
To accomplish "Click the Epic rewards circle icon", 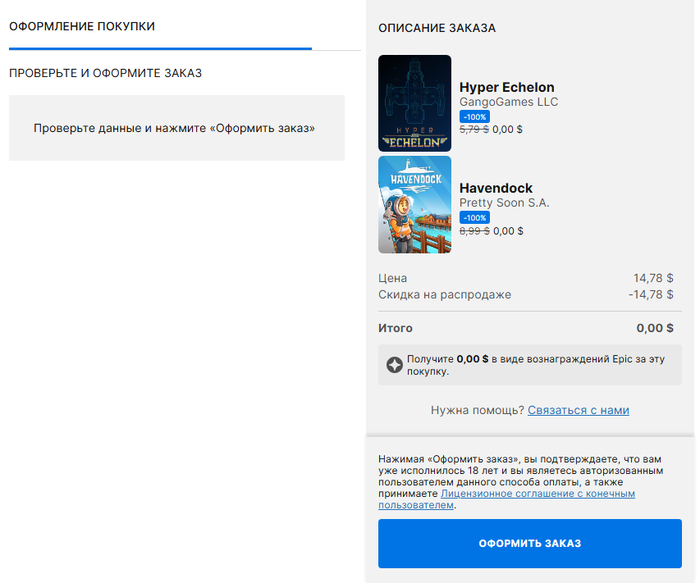I will pyautogui.click(x=395, y=365).
